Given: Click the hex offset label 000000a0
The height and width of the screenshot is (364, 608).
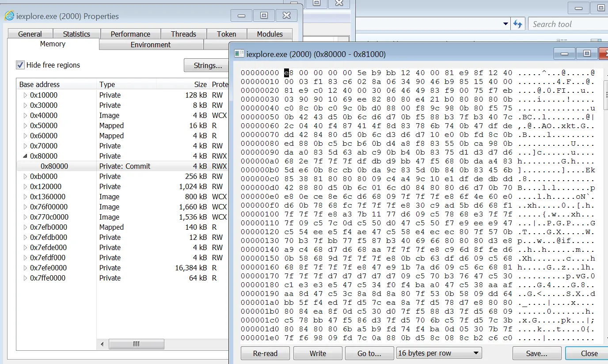Looking at the screenshot, I should tap(260, 161).
